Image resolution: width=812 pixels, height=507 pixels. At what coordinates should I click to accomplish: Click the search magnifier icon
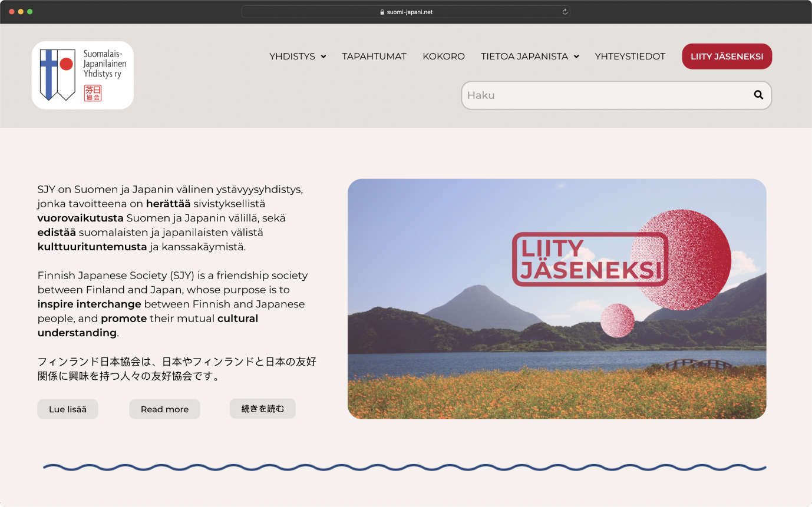point(758,95)
